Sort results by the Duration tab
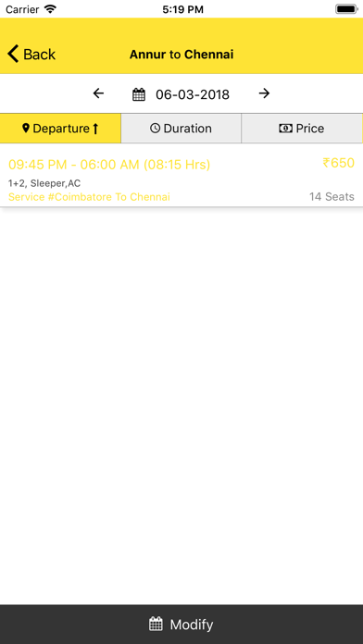 181,128
